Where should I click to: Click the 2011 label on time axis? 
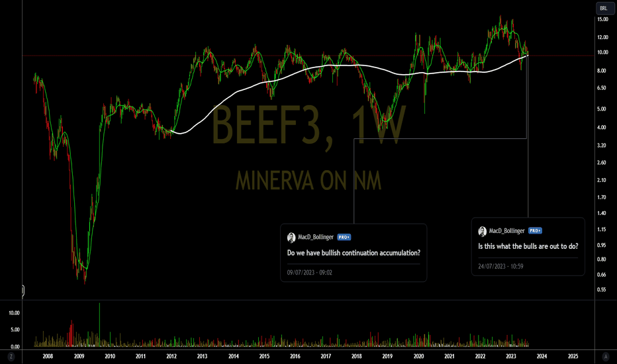pos(140,357)
